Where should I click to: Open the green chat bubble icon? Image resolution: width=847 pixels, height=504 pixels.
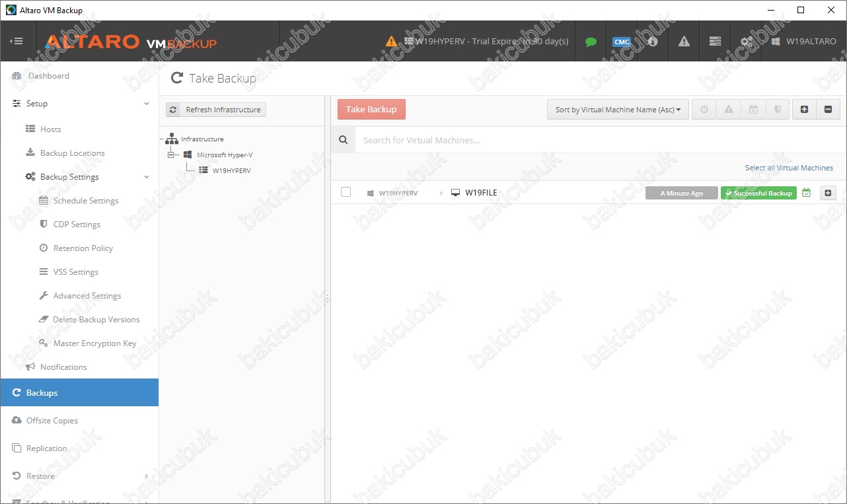click(591, 42)
